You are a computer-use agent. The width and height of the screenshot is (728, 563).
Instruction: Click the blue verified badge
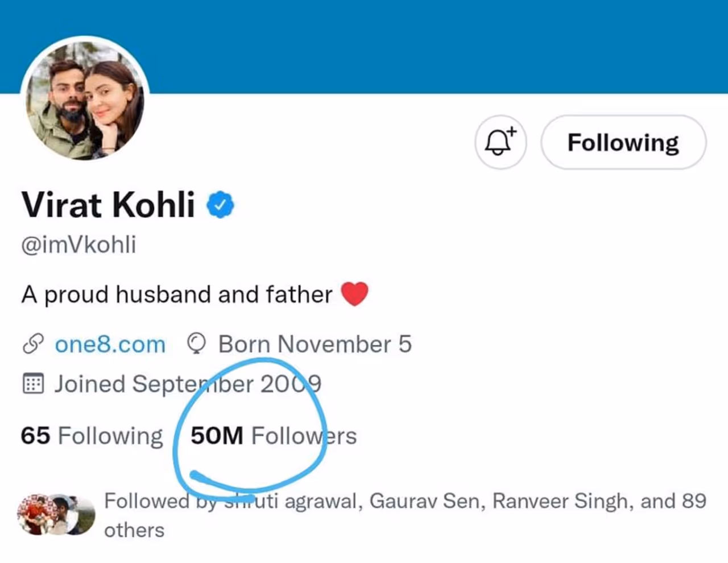point(220,205)
